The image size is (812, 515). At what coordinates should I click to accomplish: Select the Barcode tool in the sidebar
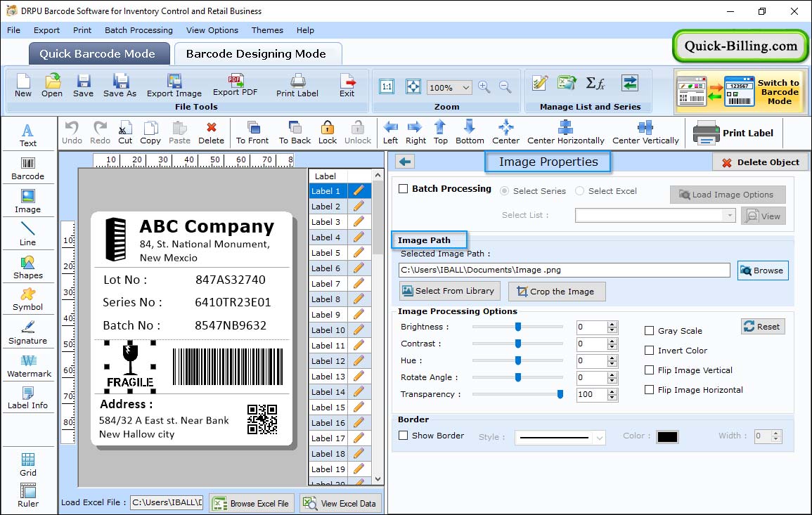28,169
